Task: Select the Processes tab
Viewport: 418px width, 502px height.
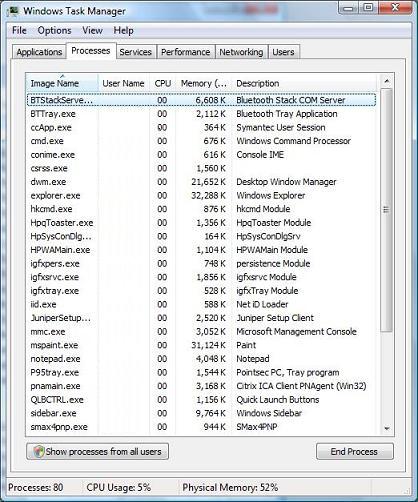Action: (91, 51)
